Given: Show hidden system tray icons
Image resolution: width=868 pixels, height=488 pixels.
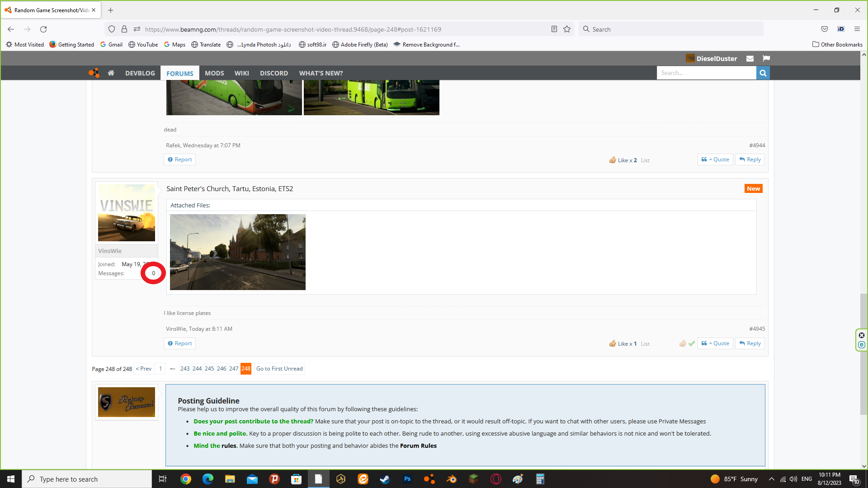Looking at the screenshot, I should pos(771,479).
